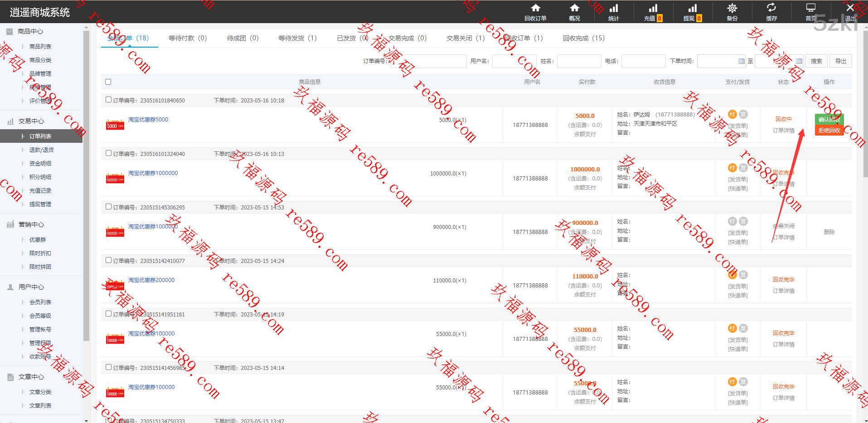Select checkbox for order 230515145306295
This screenshot has width=868, height=423.
pyautogui.click(x=108, y=207)
